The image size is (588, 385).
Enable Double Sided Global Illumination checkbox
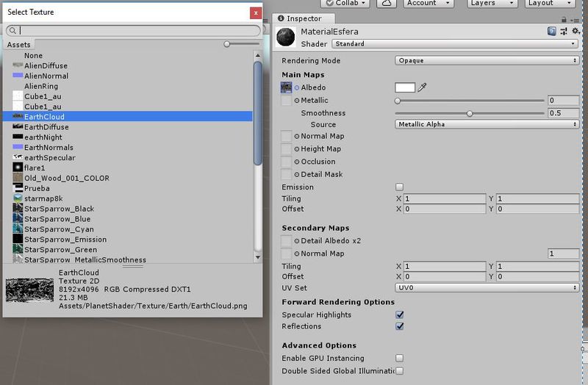tap(399, 371)
